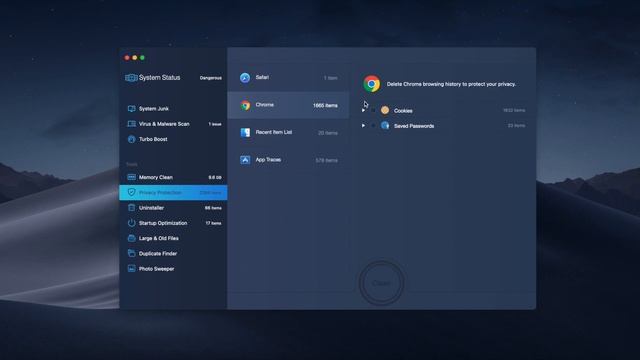Click the Cookies row label

(403, 111)
